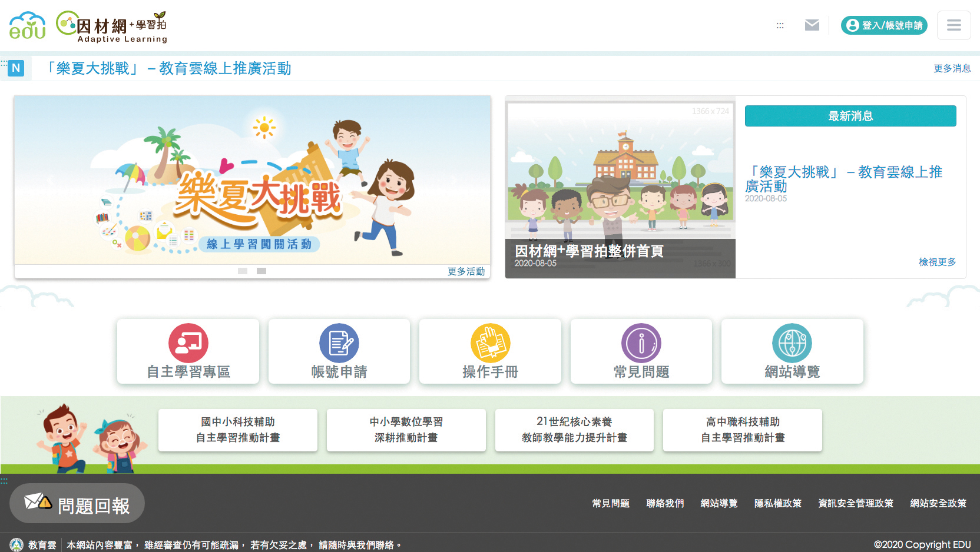Screen dimensions: 980x552
Task: Open the hamburger menu
Action: click(953, 25)
